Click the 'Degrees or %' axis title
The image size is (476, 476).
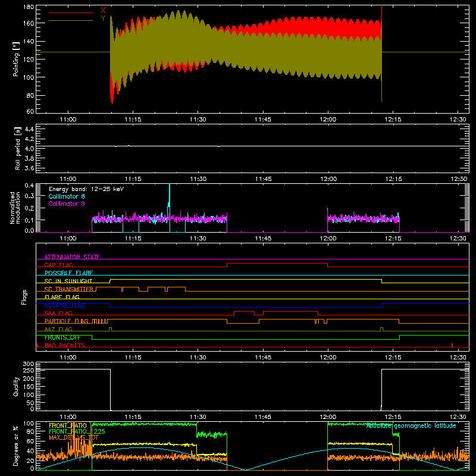pos(16,446)
